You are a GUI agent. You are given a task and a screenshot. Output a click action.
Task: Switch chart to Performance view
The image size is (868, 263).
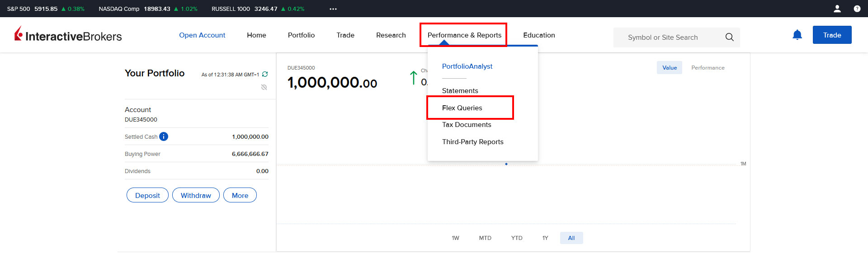[x=708, y=68]
